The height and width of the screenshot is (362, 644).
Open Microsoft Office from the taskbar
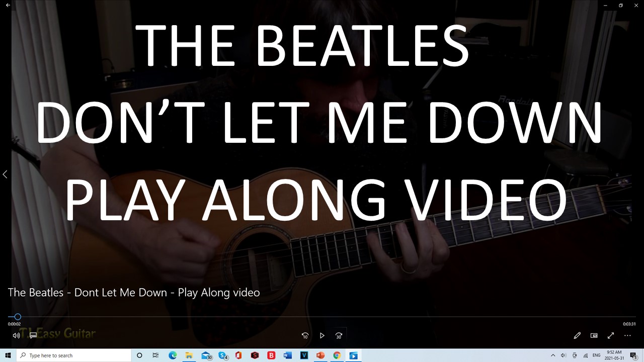pos(238,355)
